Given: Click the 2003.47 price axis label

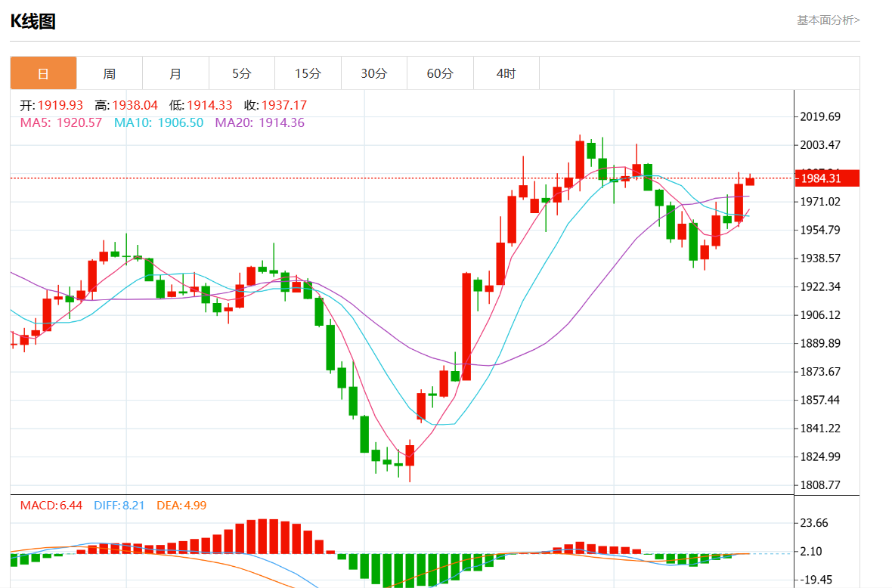Looking at the screenshot, I should tap(820, 145).
